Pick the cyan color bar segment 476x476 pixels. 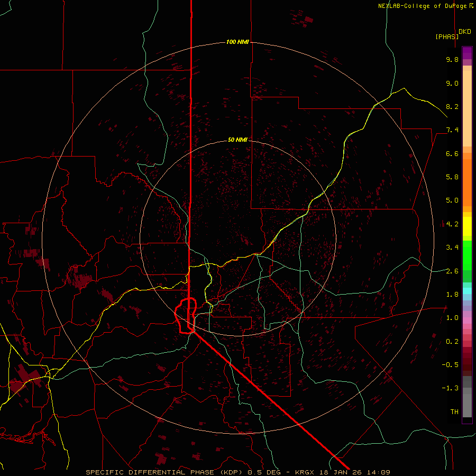tap(467, 291)
